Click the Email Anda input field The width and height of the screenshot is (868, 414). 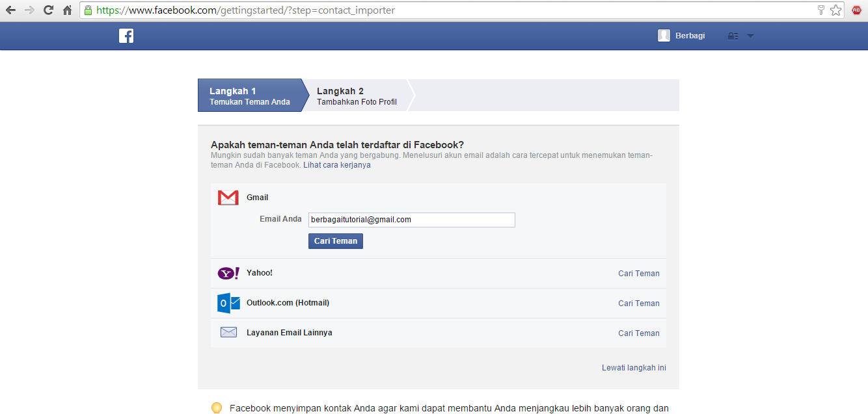pos(412,220)
